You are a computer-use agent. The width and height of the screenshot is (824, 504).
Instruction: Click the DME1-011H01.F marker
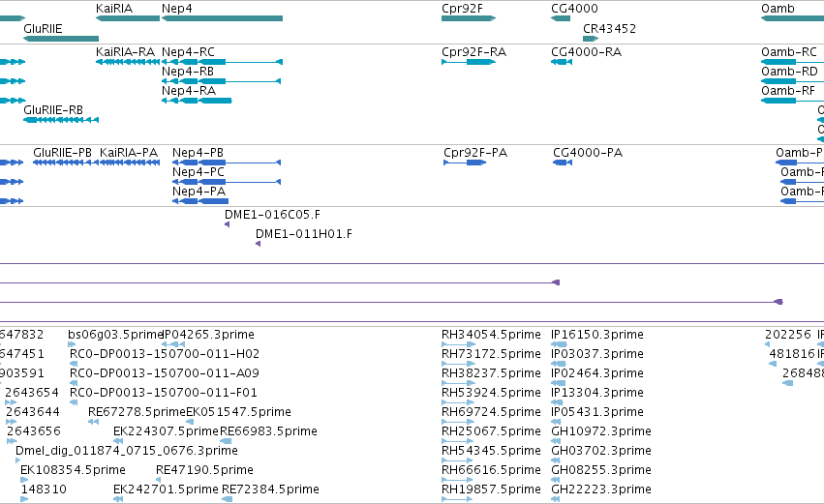258,244
